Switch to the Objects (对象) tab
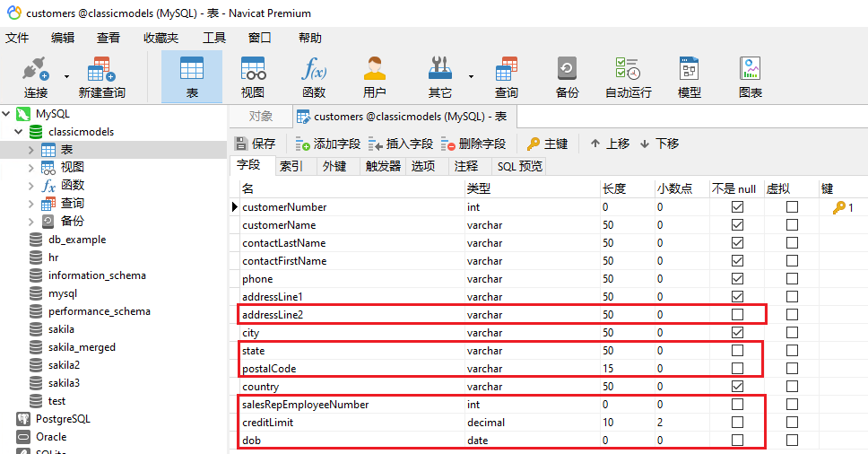Screen dimensions: 868x454 [x=261, y=117]
